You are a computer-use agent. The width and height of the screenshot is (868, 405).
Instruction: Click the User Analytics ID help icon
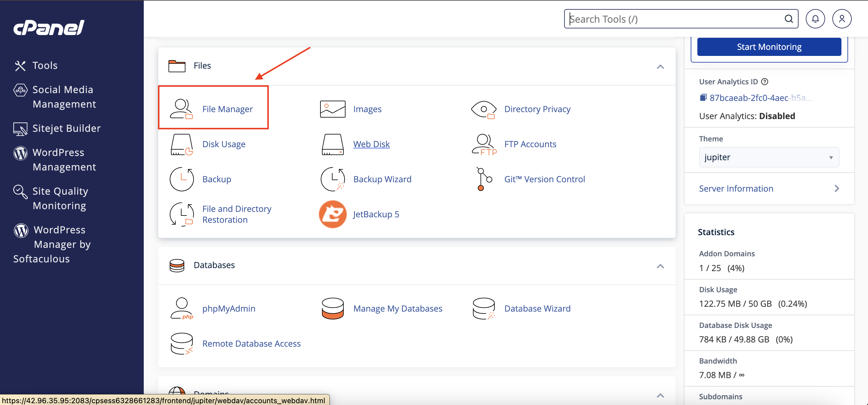[765, 82]
